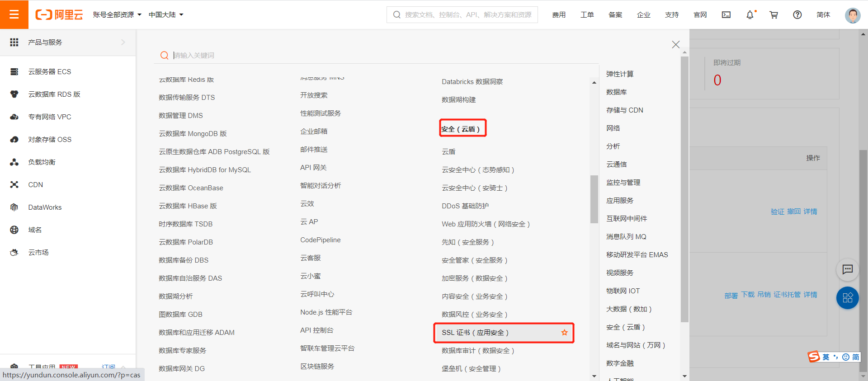Open SSL 证书（应用安全）
The image size is (868, 381).
[x=475, y=333]
